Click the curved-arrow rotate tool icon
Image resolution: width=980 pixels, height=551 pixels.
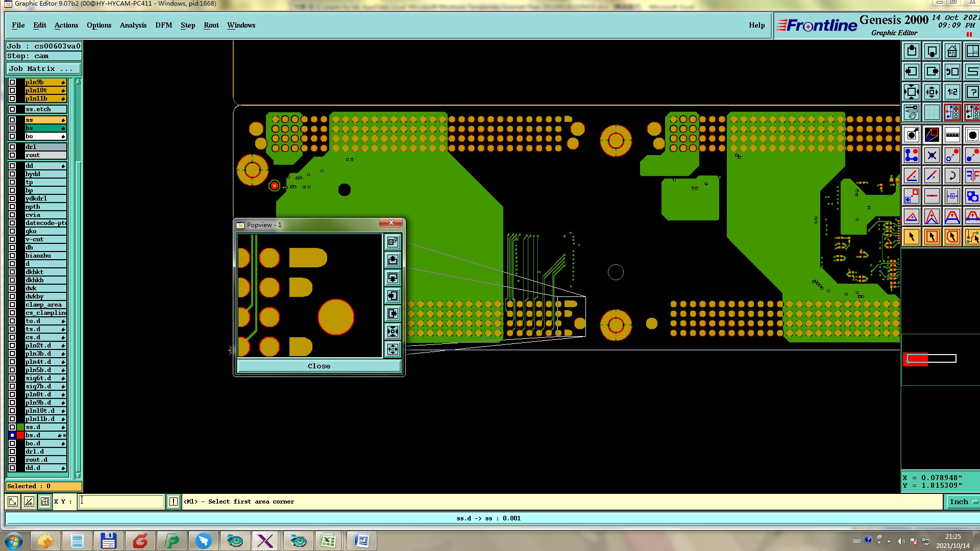952,176
